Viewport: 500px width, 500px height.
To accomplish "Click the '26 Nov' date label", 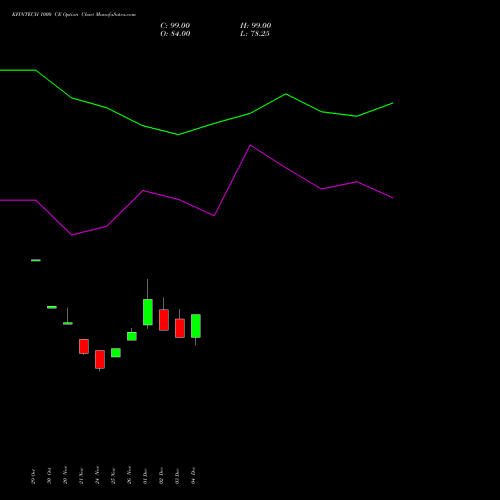I will [x=129, y=475].
